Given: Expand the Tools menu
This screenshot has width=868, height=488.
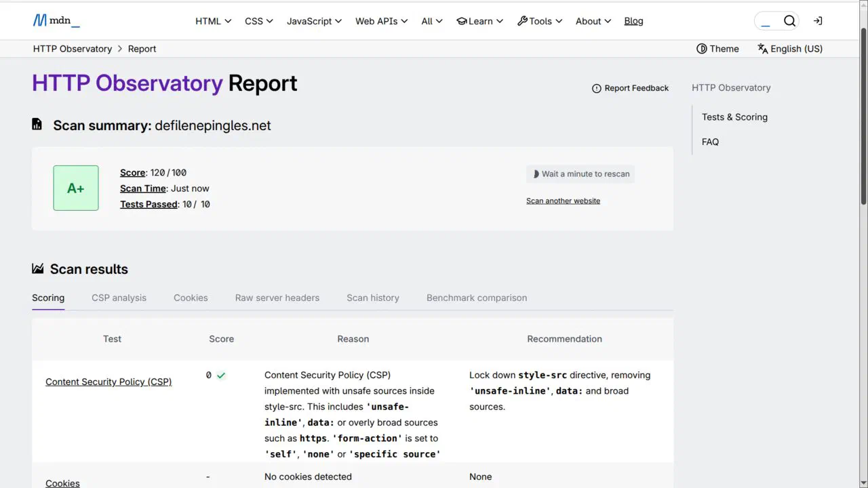Looking at the screenshot, I should (x=540, y=21).
